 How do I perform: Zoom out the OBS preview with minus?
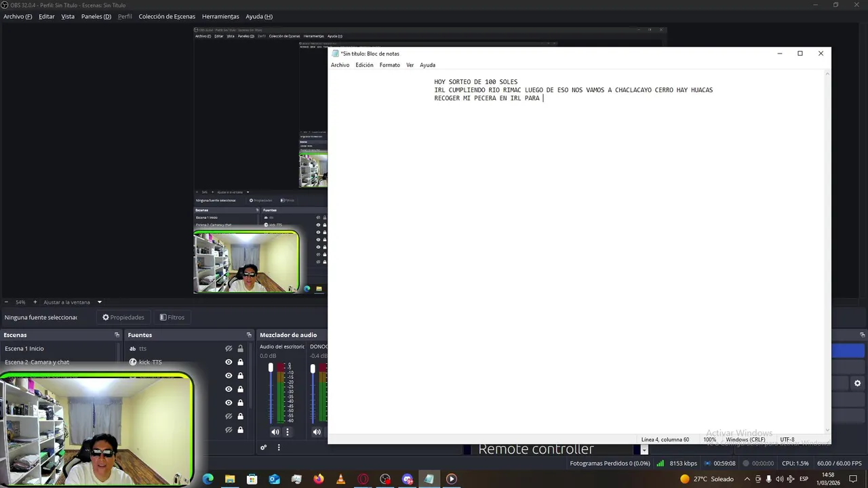coord(6,302)
